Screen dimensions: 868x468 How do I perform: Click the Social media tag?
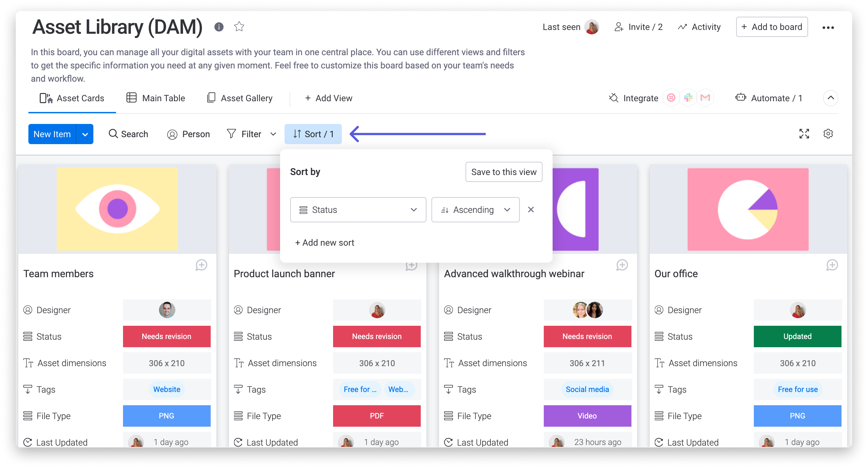coord(587,389)
